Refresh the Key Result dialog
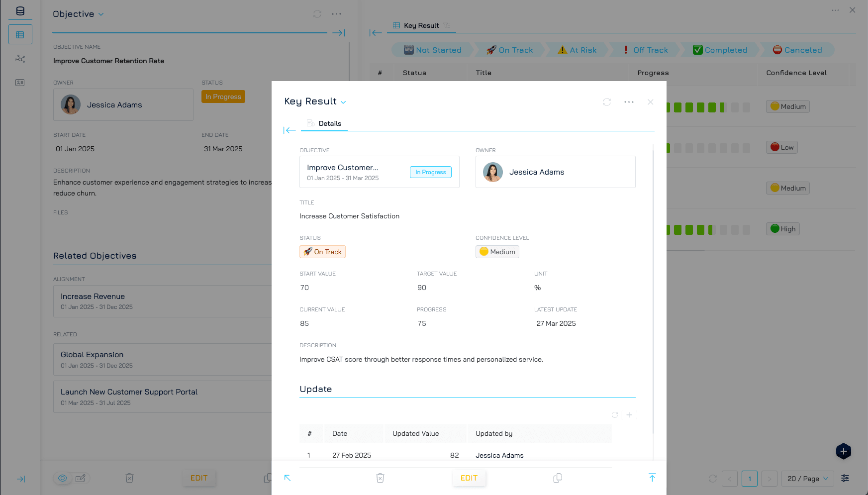This screenshot has height=495, width=868. pos(607,102)
